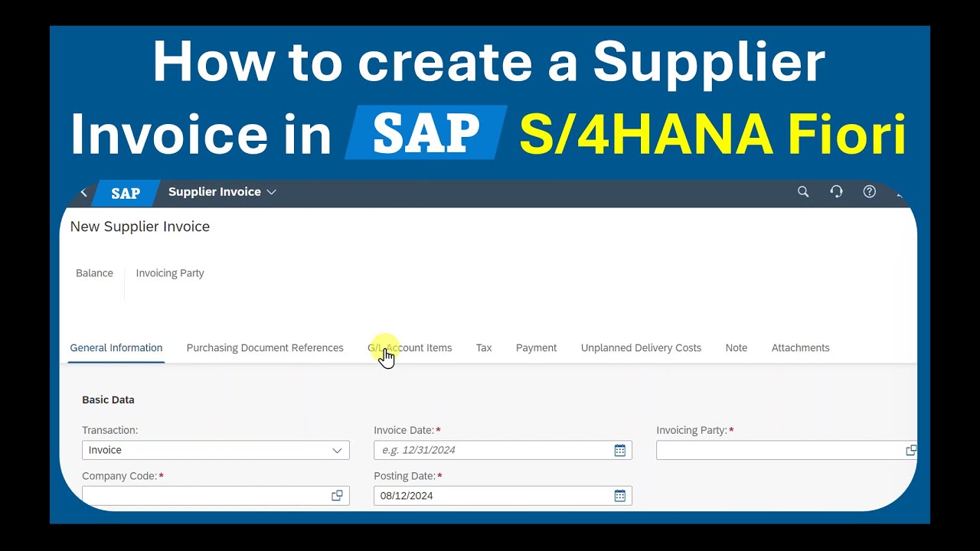
Task: Click the Balance header label
Action: tap(94, 273)
